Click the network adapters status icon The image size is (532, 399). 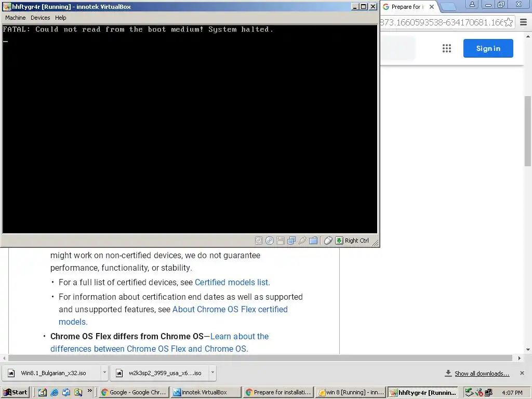291,241
